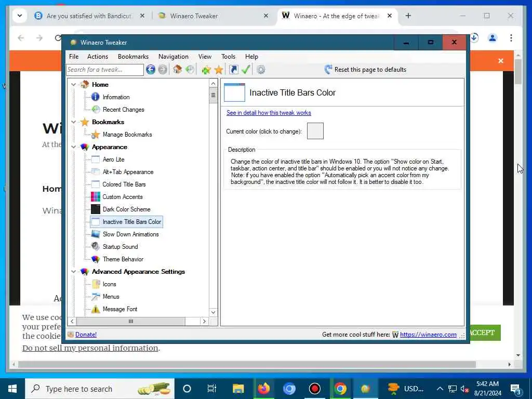Click the green checkmark toolbar icon
This screenshot has height=399, width=532.
click(246, 70)
